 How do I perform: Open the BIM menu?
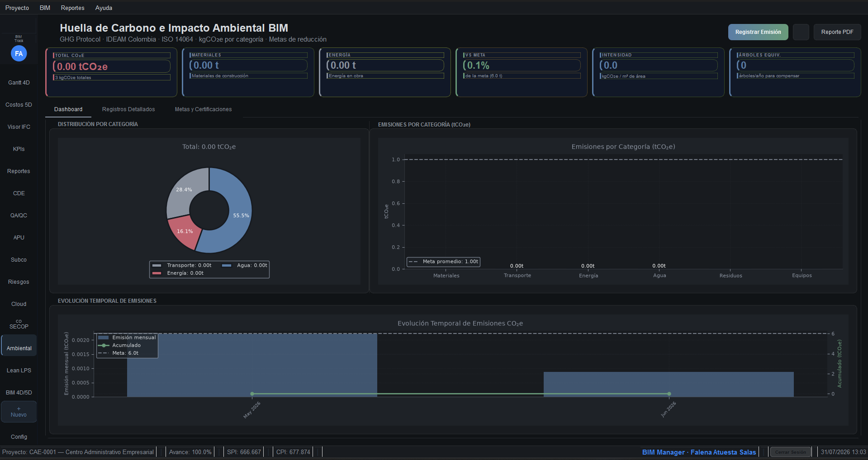pyautogui.click(x=45, y=8)
